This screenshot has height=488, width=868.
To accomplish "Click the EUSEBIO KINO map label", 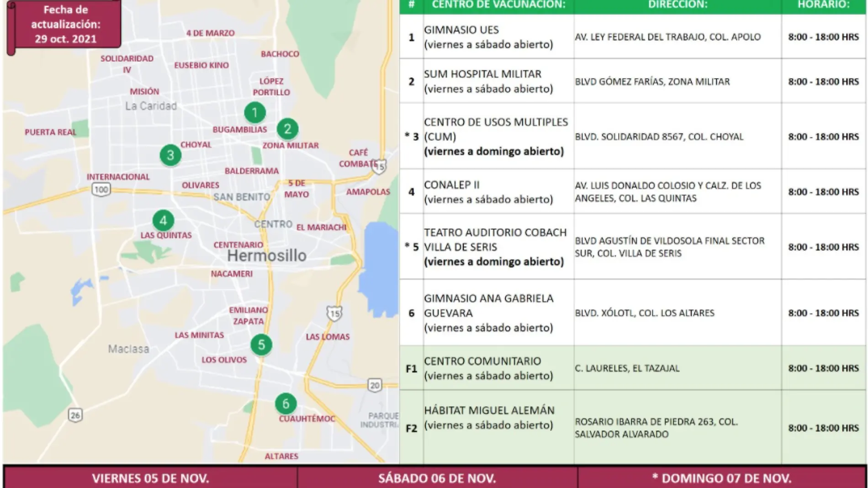I will [201, 65].
